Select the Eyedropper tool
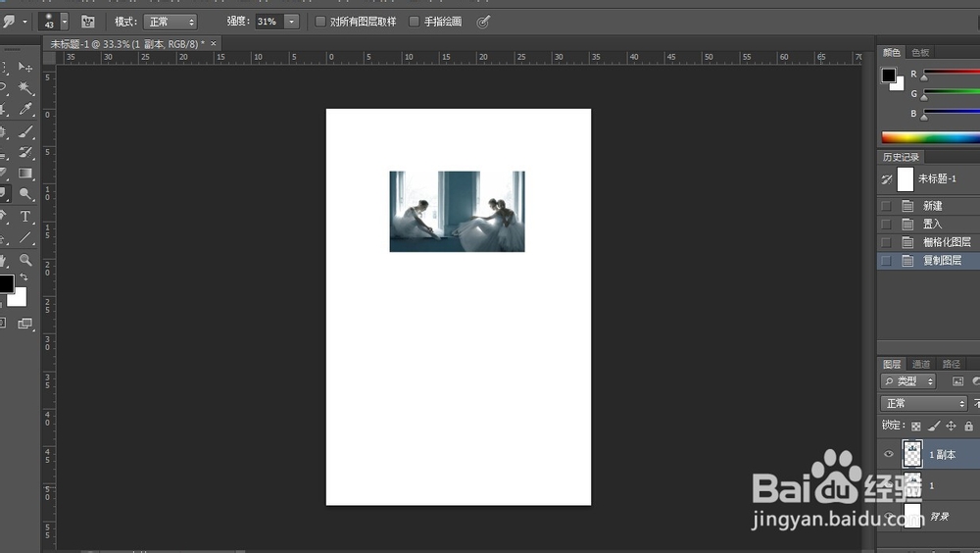The image size is (980, 553). click(x=25, y=110)
